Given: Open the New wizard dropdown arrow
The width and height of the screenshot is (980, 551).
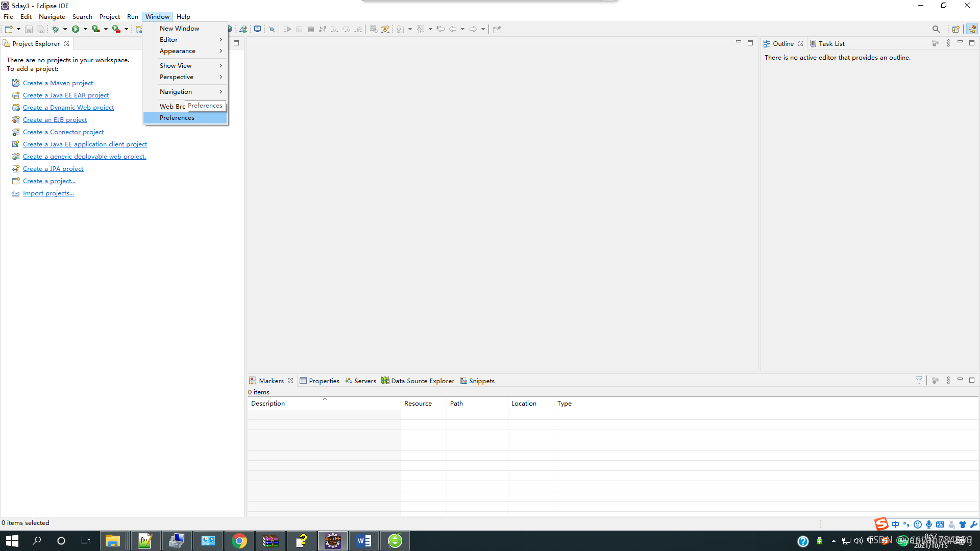Looking at the screenshot, I should pyautogui.click(x=18, y=29).
